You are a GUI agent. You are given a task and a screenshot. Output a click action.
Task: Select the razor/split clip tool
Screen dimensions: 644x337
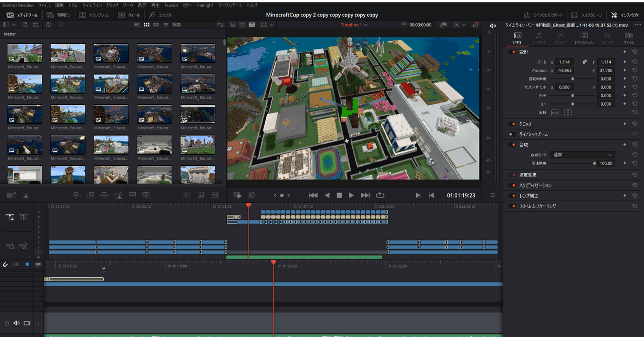[26, 195]
